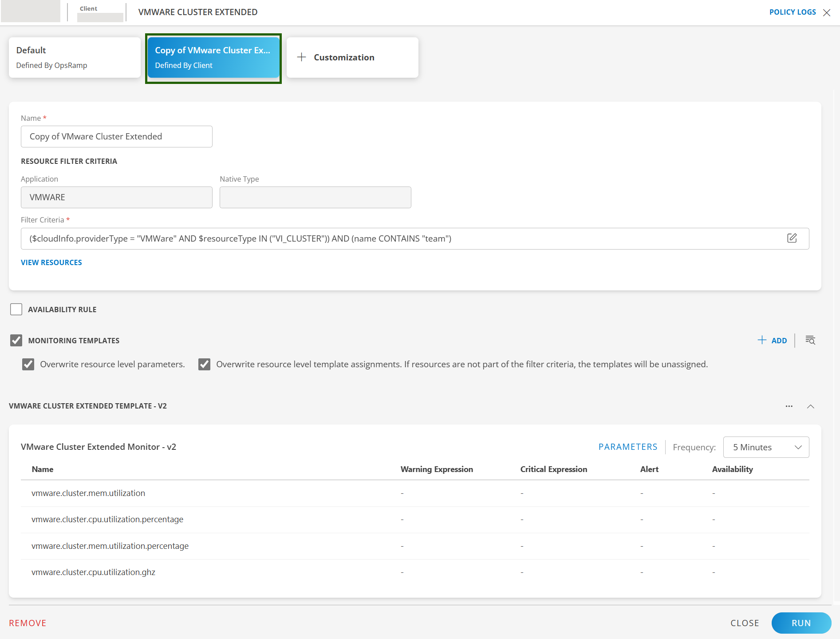Close the policy panel with X icon

pos(827,12)
